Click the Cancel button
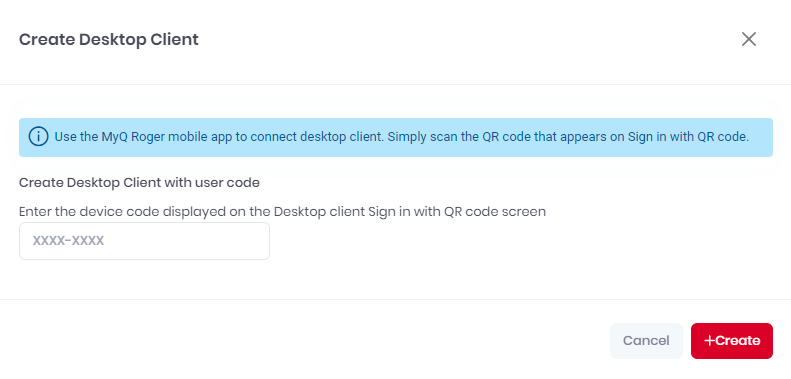 click(646, 341)
